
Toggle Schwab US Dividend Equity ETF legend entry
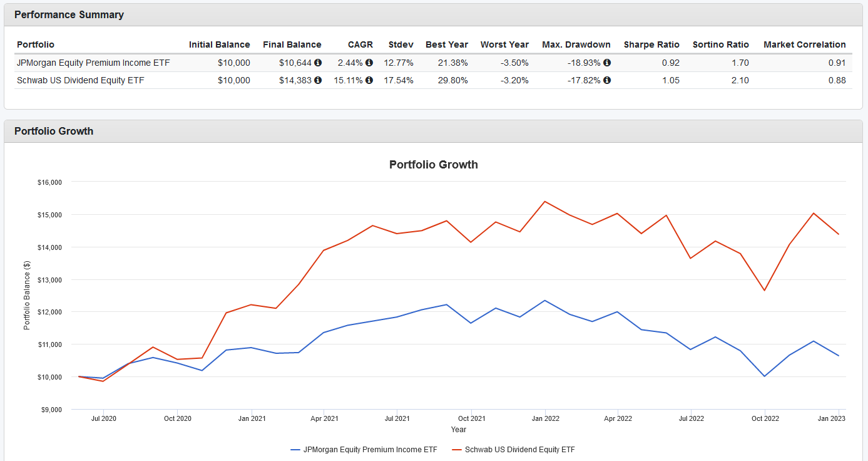coord(513,449)
